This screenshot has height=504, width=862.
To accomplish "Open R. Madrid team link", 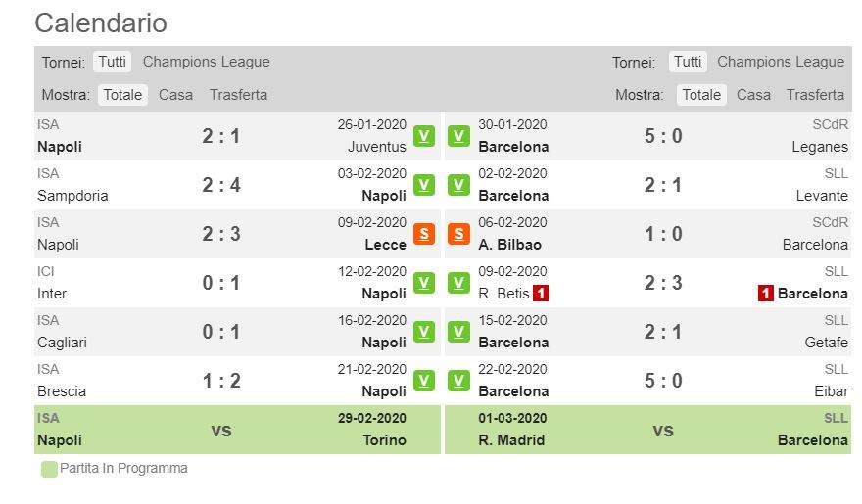I will (511, 440).
